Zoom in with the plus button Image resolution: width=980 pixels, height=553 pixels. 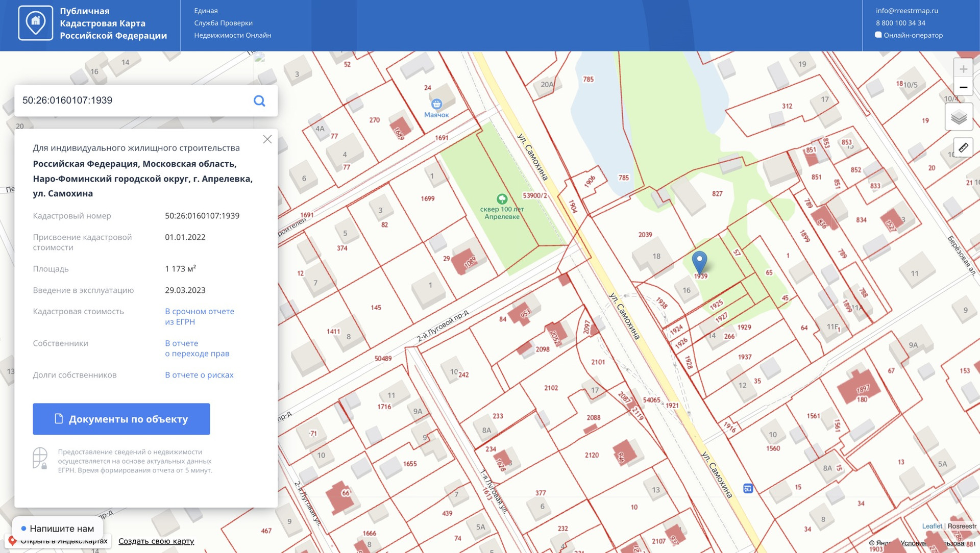(x=963, y=69)
